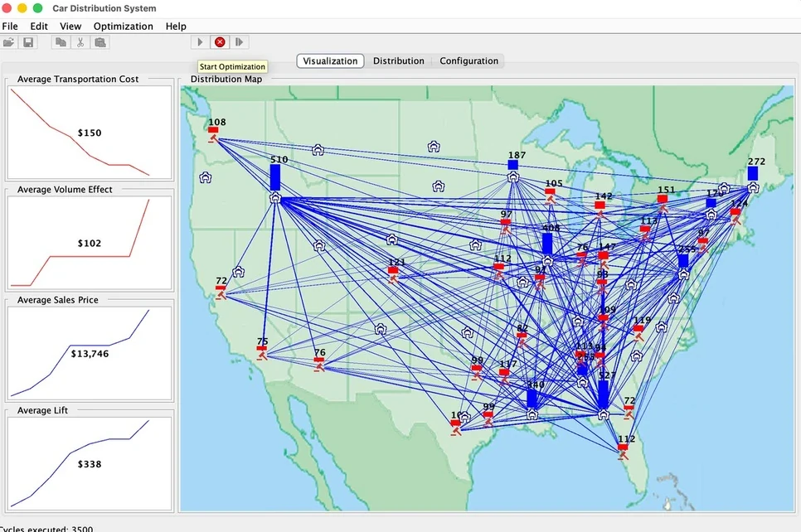
Task: Click the depot house icon below bar 272
Action: [753, 187]
